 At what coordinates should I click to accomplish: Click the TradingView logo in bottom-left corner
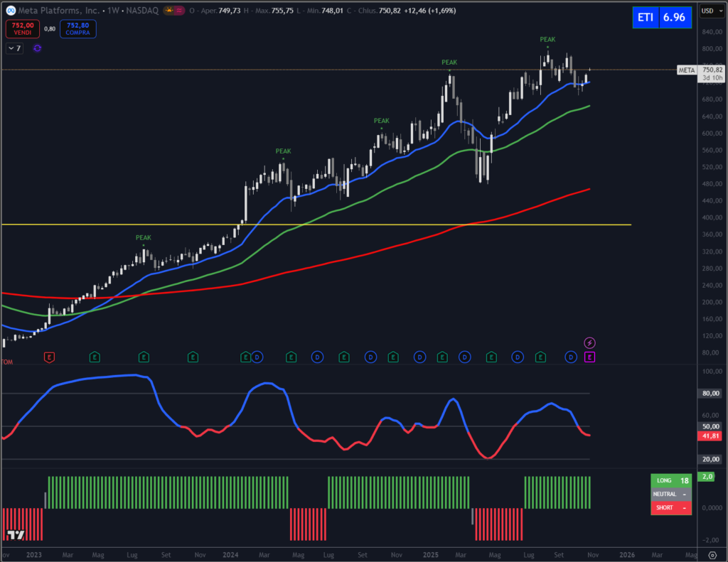(15, 534)
